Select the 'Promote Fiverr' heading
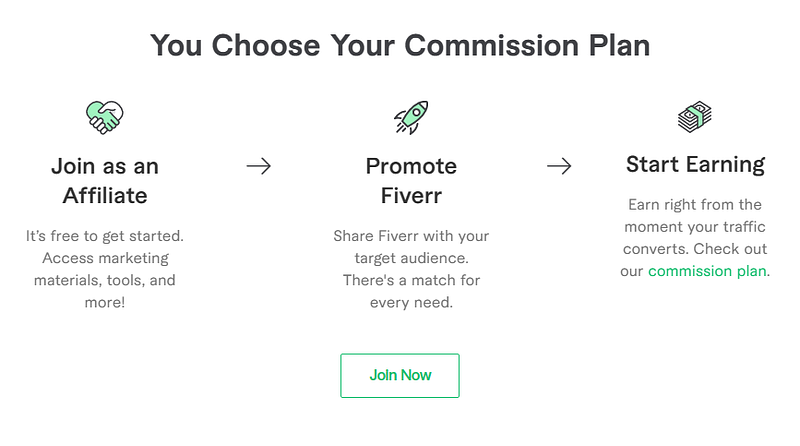Viewport: 800px width, 446px height. coord(411,181)
